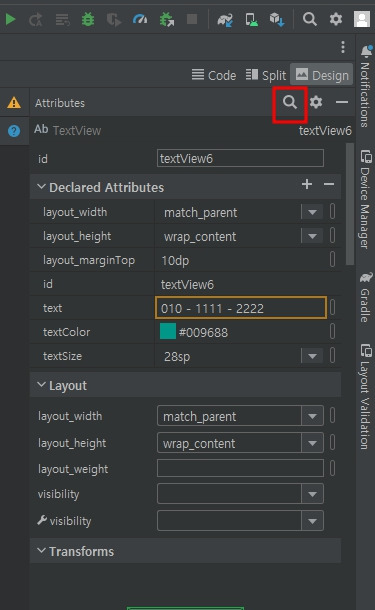
Task: Click the Attributes panel vertical scrollbar
Action: coord(350,204)
